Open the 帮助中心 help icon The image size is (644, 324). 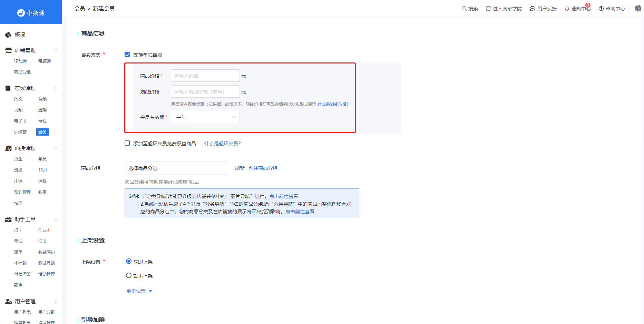[601, 9]
